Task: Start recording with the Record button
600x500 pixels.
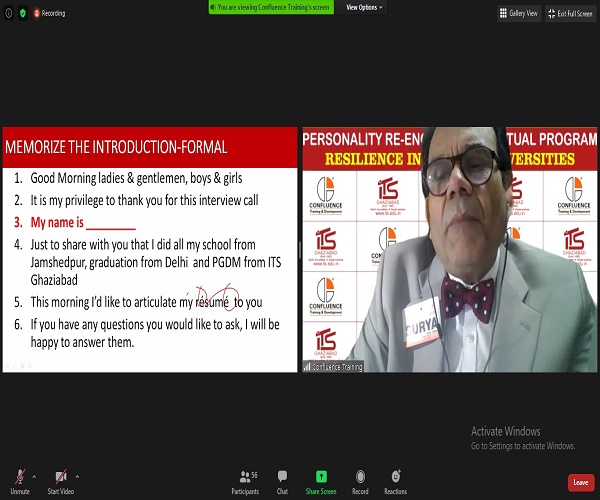Action: point(360,482)
